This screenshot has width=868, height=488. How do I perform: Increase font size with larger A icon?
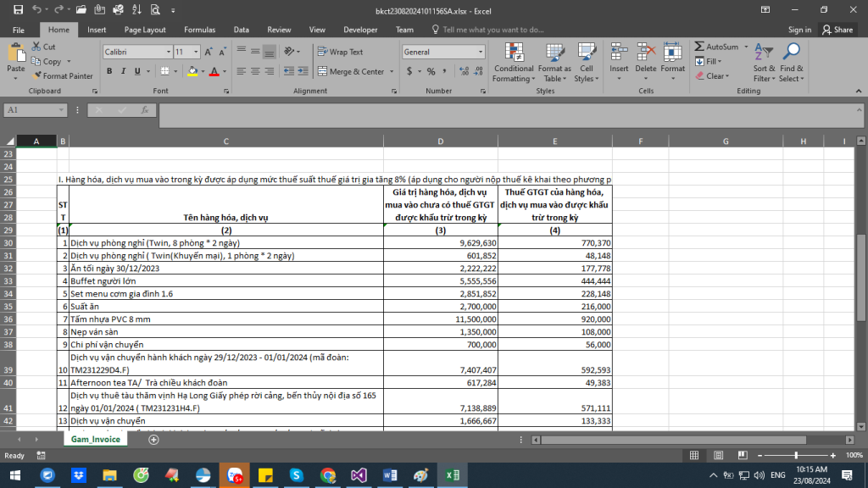coord(209,52)
